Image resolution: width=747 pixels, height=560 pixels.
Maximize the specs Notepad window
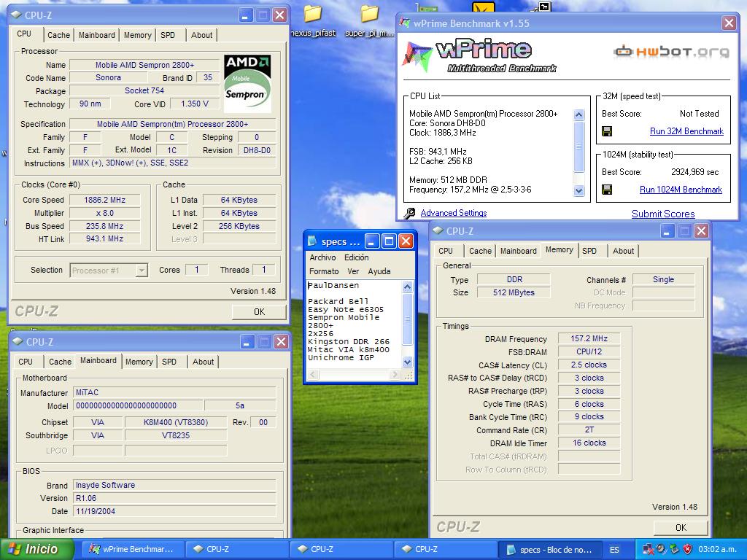389,241
